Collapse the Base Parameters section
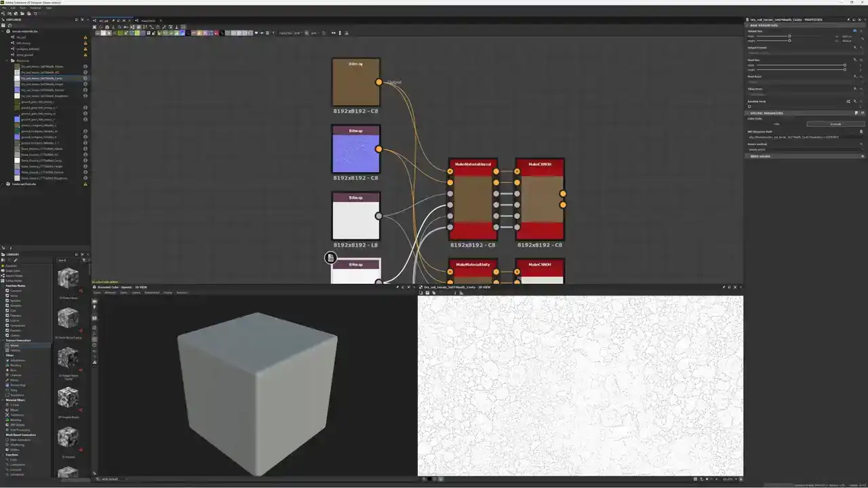868x488 pixels. pos(748,25)
